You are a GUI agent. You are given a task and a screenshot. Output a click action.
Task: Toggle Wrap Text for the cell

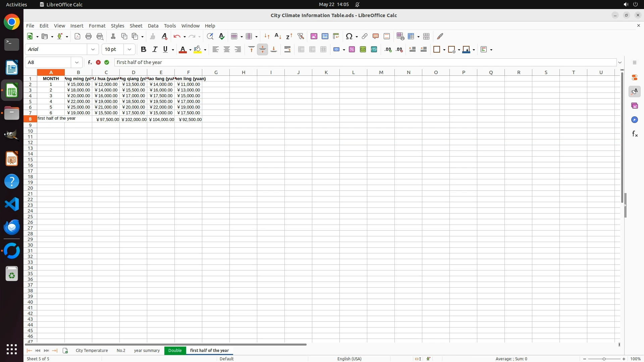click(287, 50)
